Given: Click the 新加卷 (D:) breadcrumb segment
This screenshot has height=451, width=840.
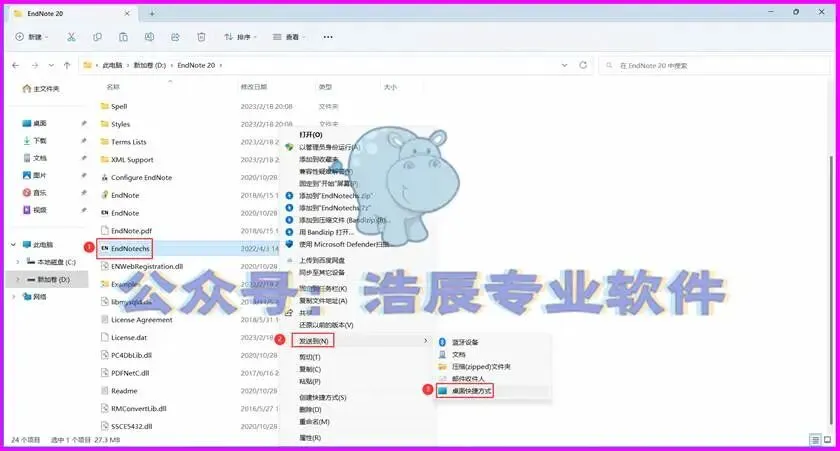Looking at the screenshot, I should click(x=150, y=65).
